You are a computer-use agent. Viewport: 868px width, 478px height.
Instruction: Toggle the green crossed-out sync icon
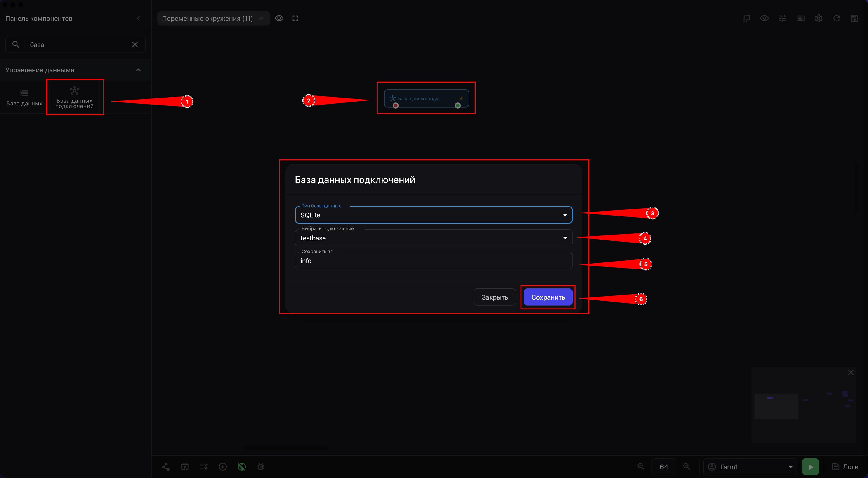(x=242, y=466)
